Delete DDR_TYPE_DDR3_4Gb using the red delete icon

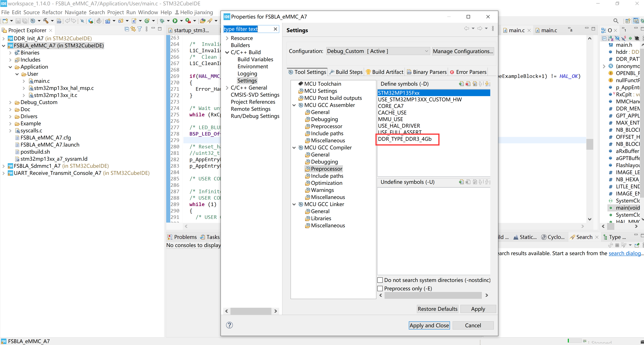tap(468, 84)
